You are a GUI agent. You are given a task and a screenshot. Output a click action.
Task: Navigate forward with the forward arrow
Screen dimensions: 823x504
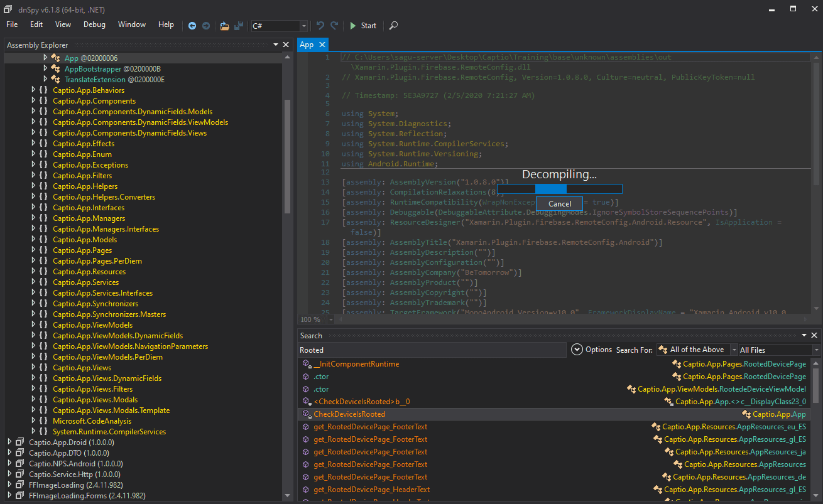(x=206, y=26)
